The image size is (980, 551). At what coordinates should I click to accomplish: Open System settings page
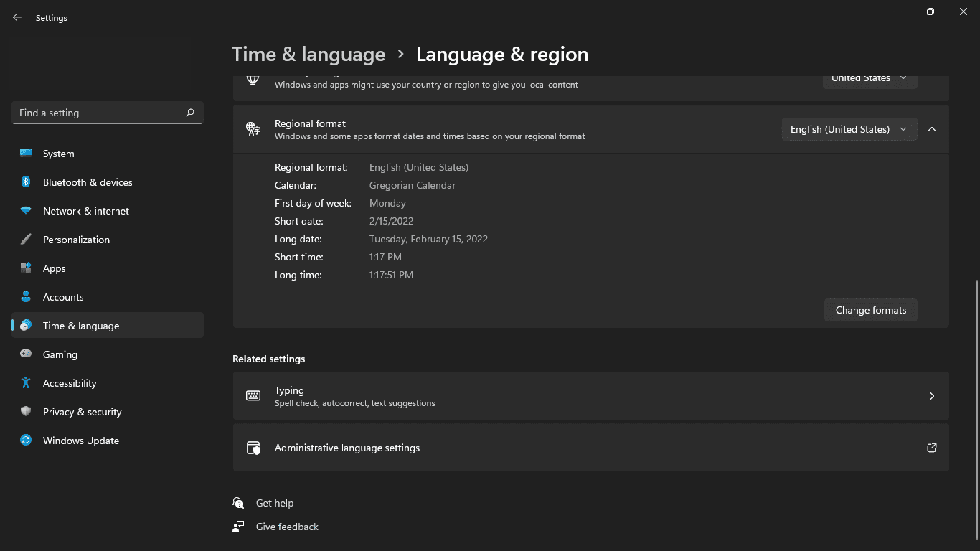click(108, 154)
